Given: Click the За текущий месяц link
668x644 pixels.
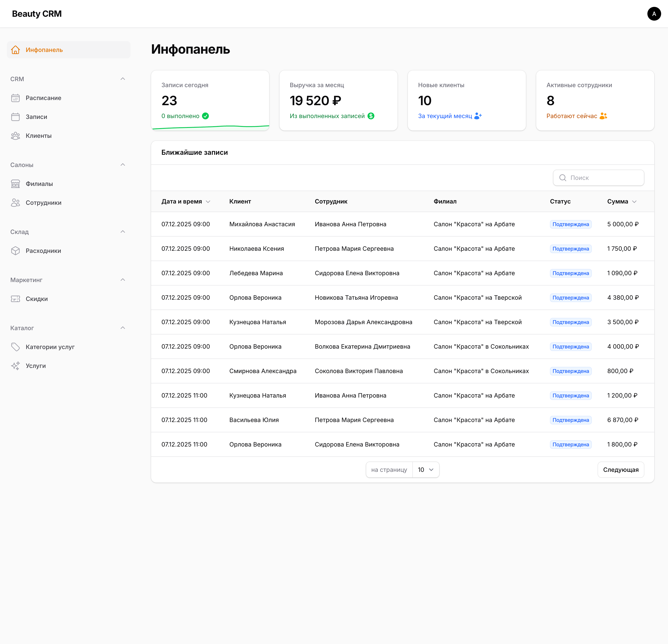Looking at the screenshot, I should 445,116.
